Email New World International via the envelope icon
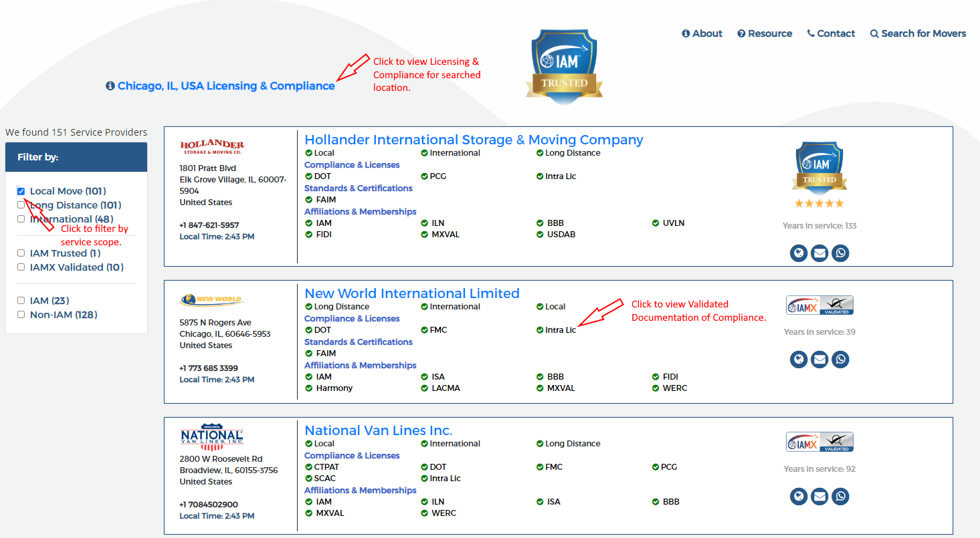This screenshot has width=980, height=538. (819, 360)
